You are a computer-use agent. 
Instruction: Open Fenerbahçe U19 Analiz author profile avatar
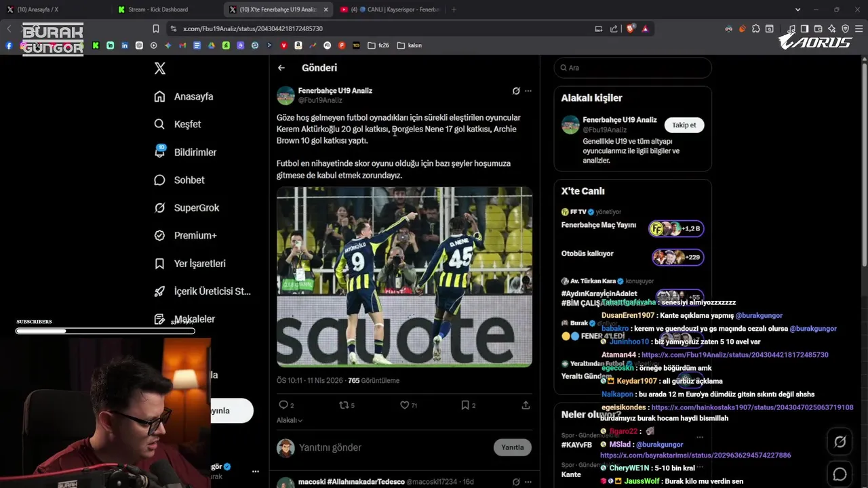[x=285, y=95]
